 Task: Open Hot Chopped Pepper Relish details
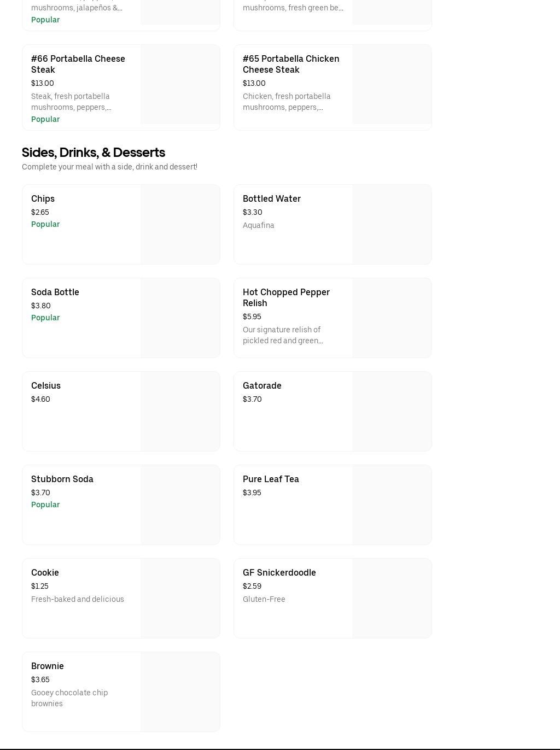(x=285, y=297)
